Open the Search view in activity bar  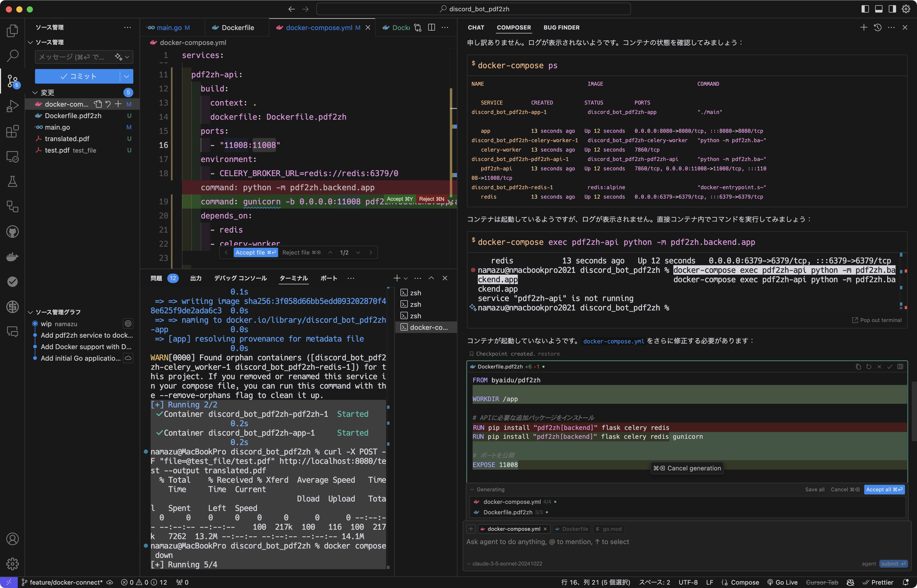(12, 56)
